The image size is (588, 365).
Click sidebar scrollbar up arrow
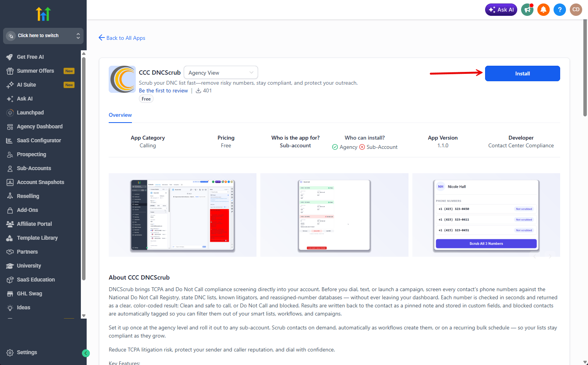[x=84, y=53]
